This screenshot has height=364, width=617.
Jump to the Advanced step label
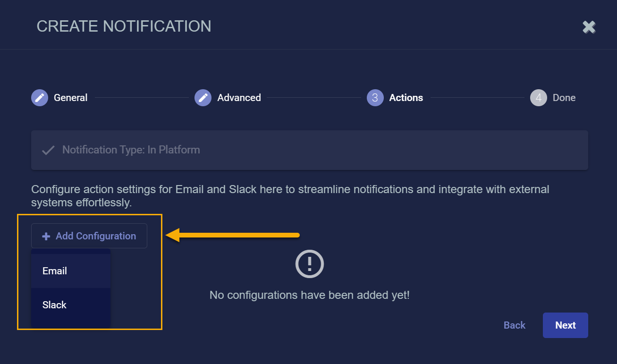tap(239, 98)
